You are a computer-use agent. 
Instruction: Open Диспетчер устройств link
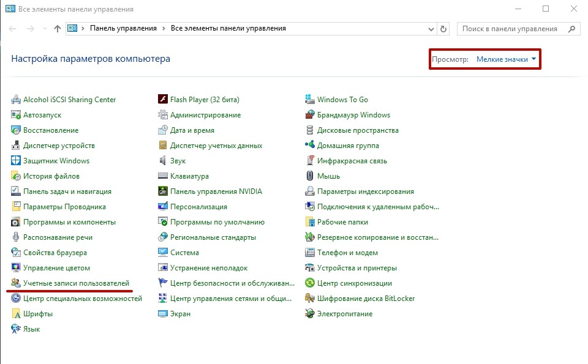pos(59,146)
